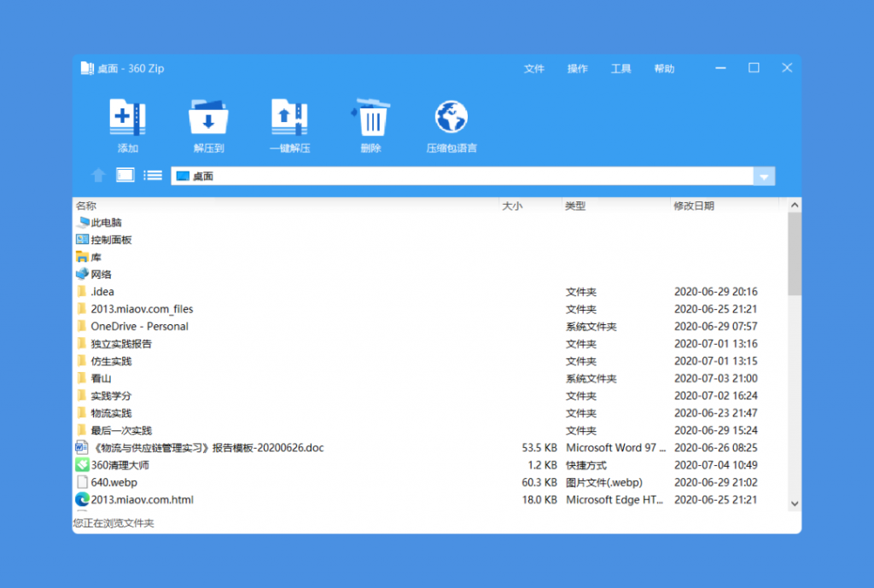Image resolution: width=874 pixels, height=588 pixels.
Task: Open the 文件 menu
Action: [x=534, y=68]
